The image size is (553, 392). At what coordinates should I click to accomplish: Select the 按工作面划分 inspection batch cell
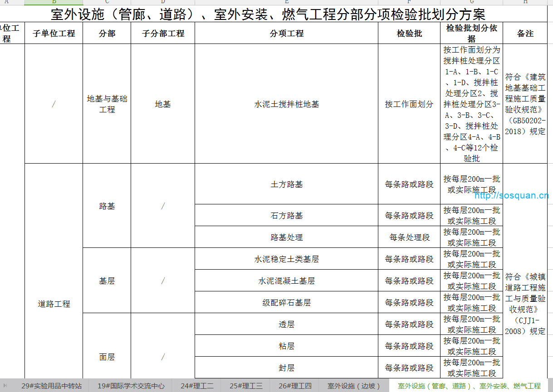(409, 104)
